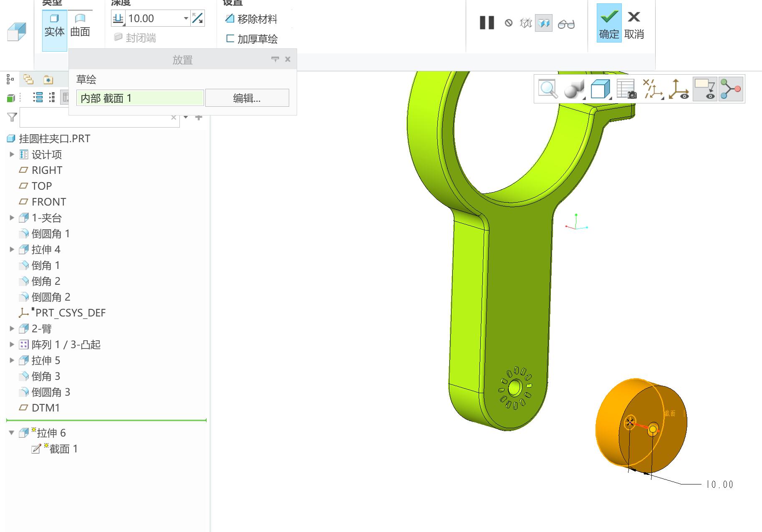Screen dimensions: 762x532
Task: Click the 10.00 depth dimension in viewport
Action: tap(719, 484)
